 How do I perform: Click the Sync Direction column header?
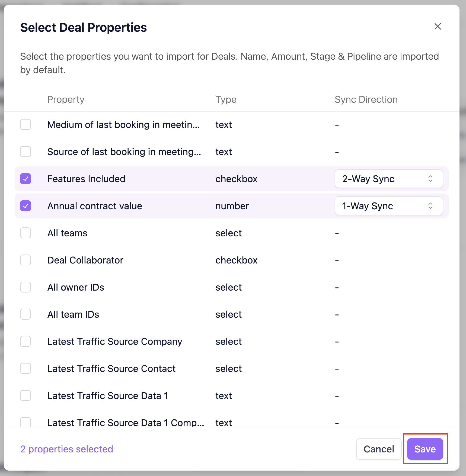[x=366, y=99]
